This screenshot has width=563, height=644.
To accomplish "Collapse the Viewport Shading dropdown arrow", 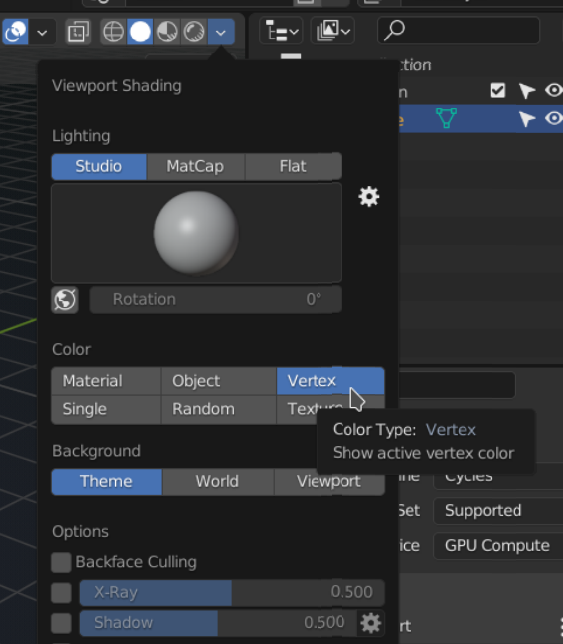I will [221, 32].
